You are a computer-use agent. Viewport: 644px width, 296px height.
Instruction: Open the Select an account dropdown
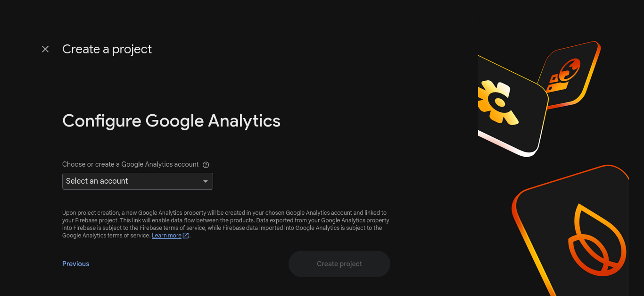[132, 181]
